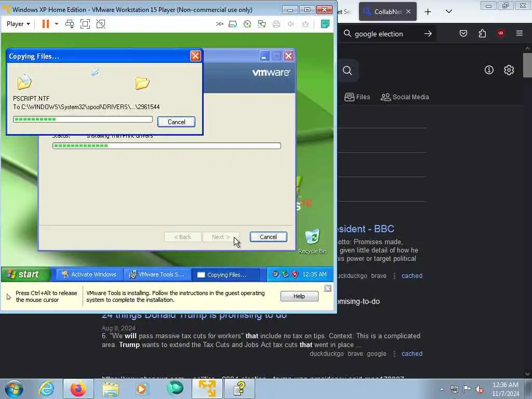Screen dimensions: 532x399
Task: Open the search settings gear icon
Action: pos(509,70)
